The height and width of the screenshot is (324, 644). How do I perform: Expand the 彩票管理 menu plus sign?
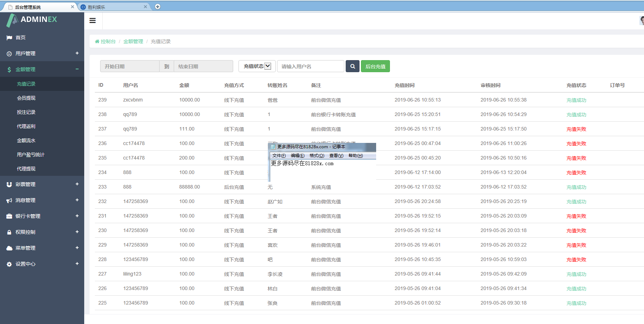coord(77,184)
